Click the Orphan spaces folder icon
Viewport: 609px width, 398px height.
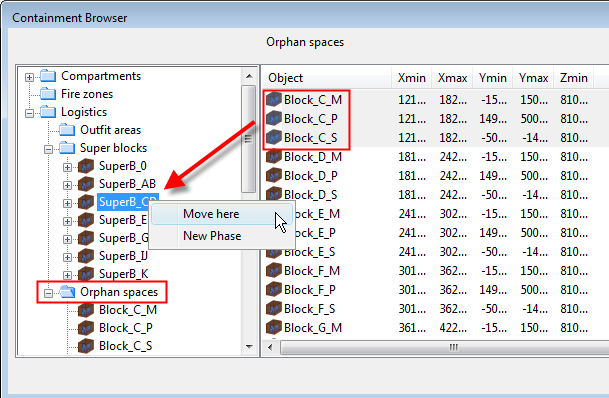click(67, 292)
